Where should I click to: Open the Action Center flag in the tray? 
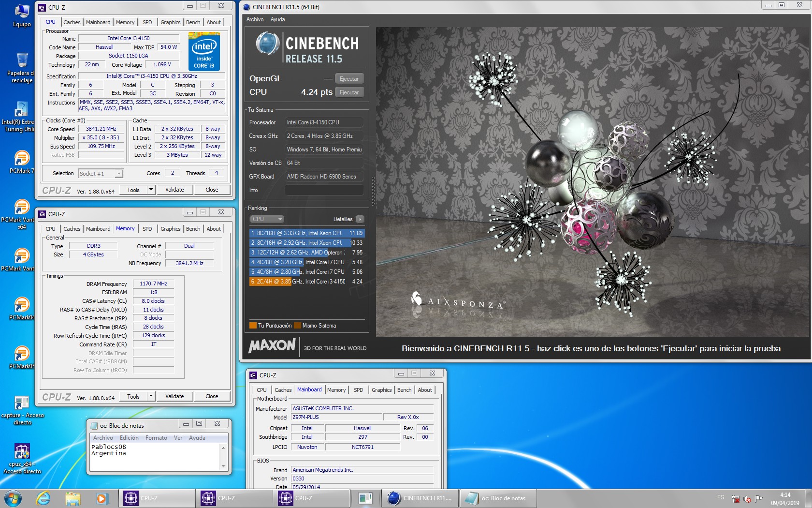758,498
